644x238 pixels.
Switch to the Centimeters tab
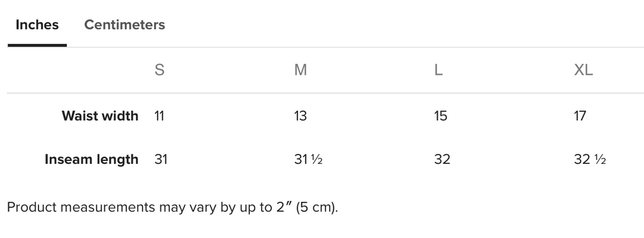click(x=125, y=24)
